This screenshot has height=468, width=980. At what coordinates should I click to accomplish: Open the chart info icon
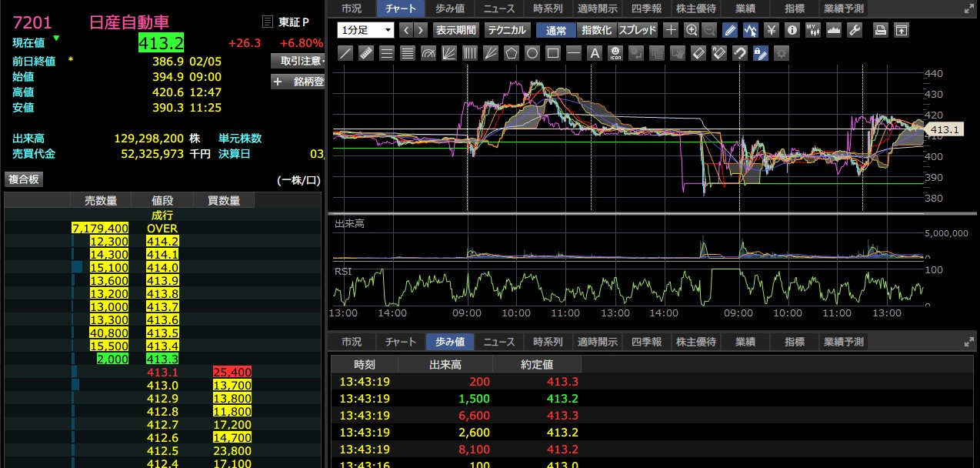pyautogui.click(x=792, y=30)
